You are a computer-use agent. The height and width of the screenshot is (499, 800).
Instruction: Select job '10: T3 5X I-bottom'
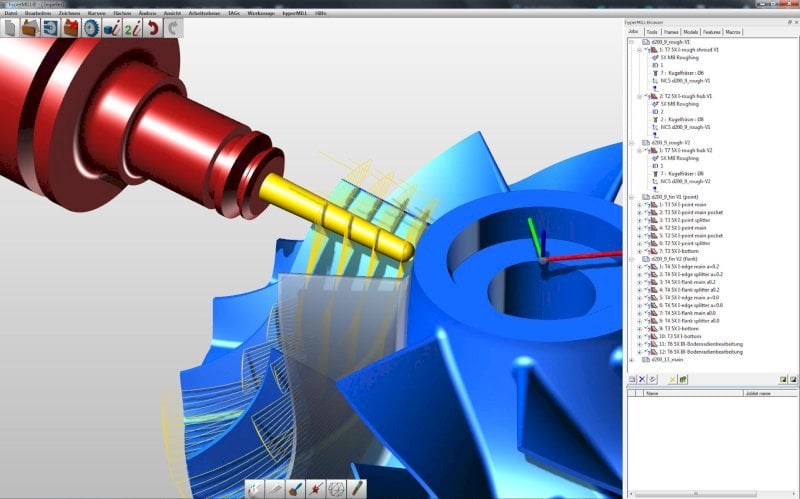(680, 337)
